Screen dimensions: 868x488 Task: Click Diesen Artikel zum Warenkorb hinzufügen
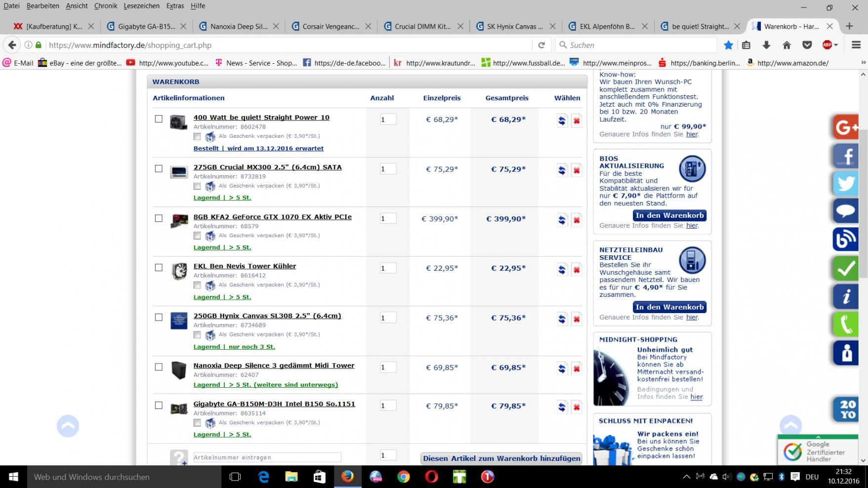501,458
